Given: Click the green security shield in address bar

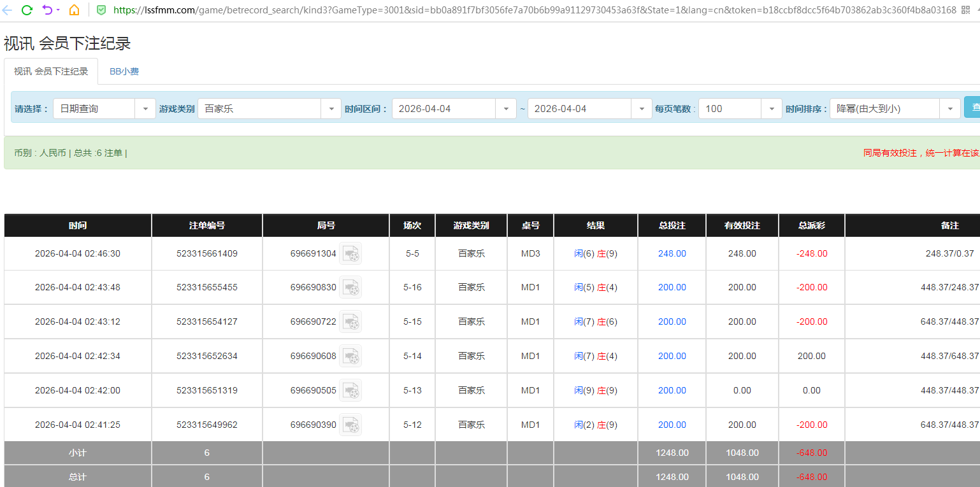Looking at the screenshot, I should coord(102,10).
